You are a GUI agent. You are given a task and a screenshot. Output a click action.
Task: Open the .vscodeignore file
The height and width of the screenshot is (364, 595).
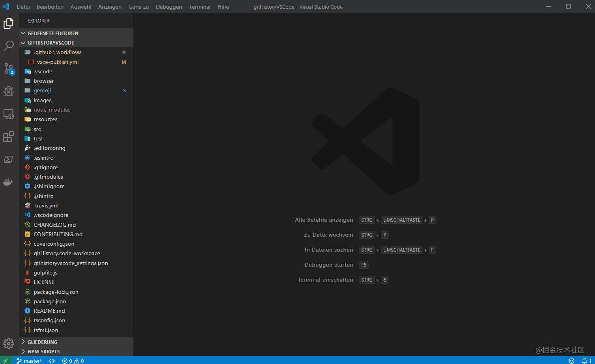76,215
